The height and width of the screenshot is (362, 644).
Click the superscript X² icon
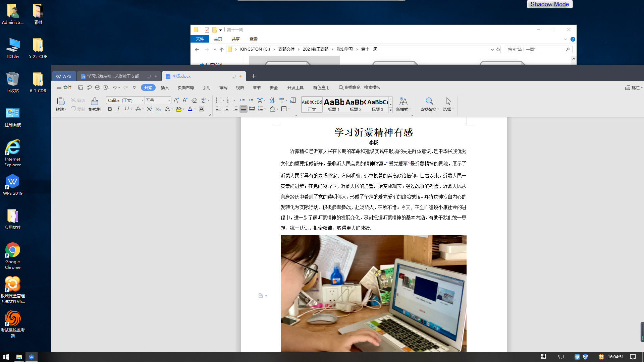pos(150,109)
